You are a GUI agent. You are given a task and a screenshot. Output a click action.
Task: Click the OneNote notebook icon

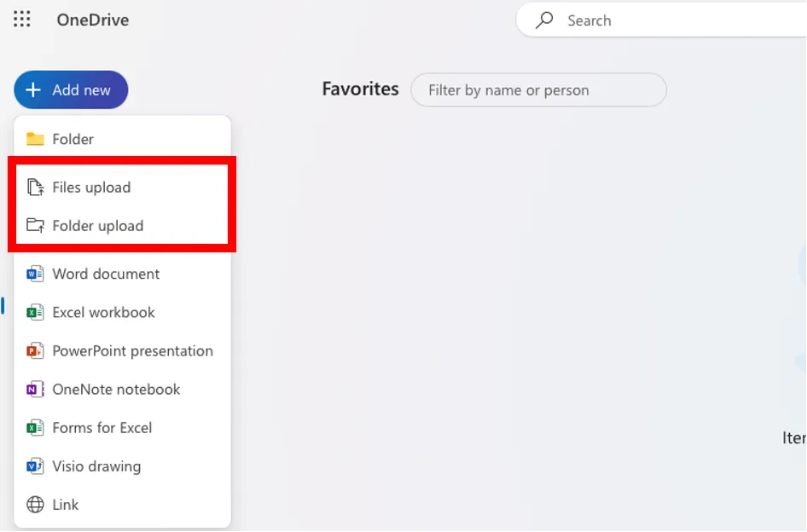pos(35,390)
